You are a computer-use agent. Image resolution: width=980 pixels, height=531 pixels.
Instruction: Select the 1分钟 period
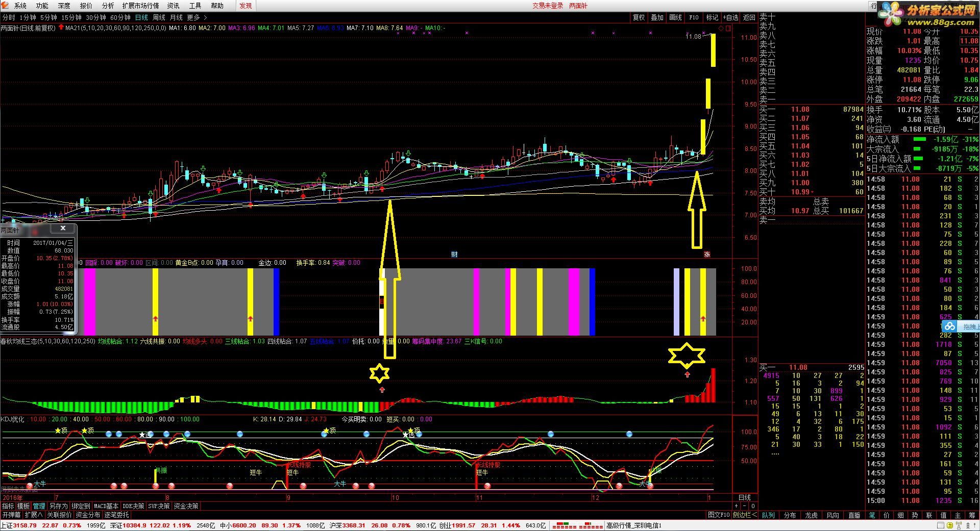click(28, 17)
